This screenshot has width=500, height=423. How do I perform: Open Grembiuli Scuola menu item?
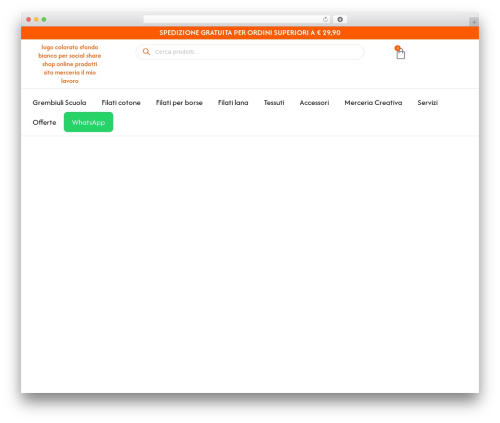59,103
